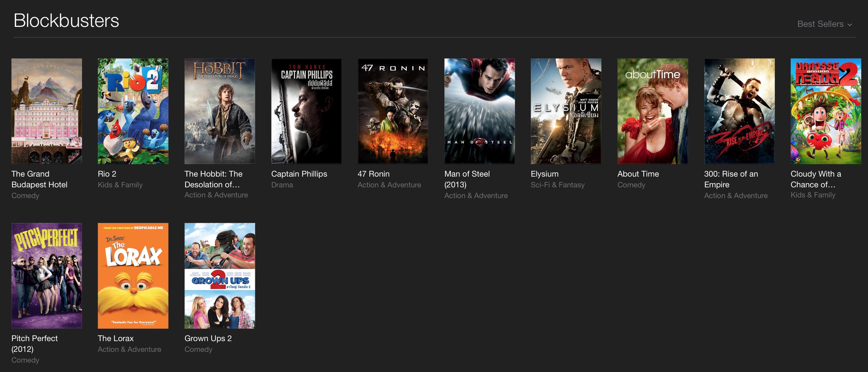Image resolution: width=868 pixels, height=372 pixels.
Task: Open the Captain Phillips title link
Action: pyautogui.click(x=299, y=174)
